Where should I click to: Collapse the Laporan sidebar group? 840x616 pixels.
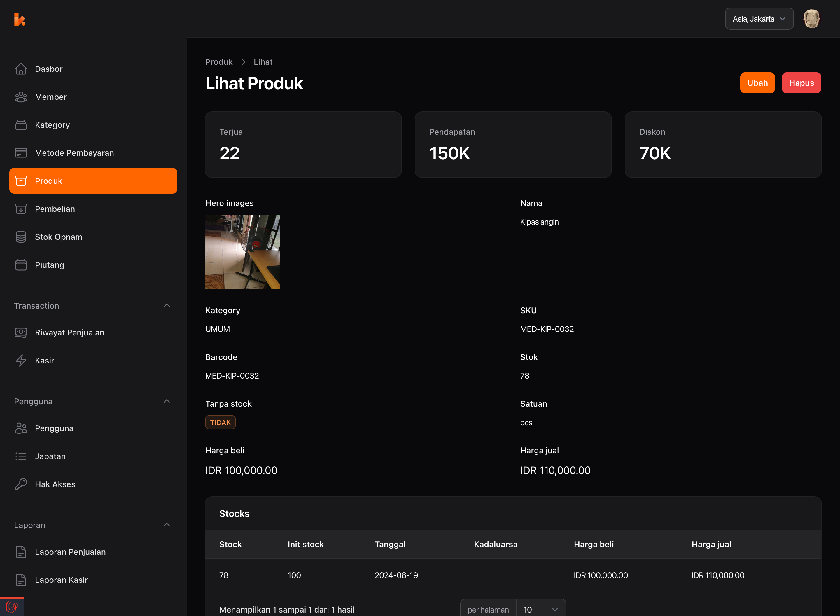click(167, 525)
